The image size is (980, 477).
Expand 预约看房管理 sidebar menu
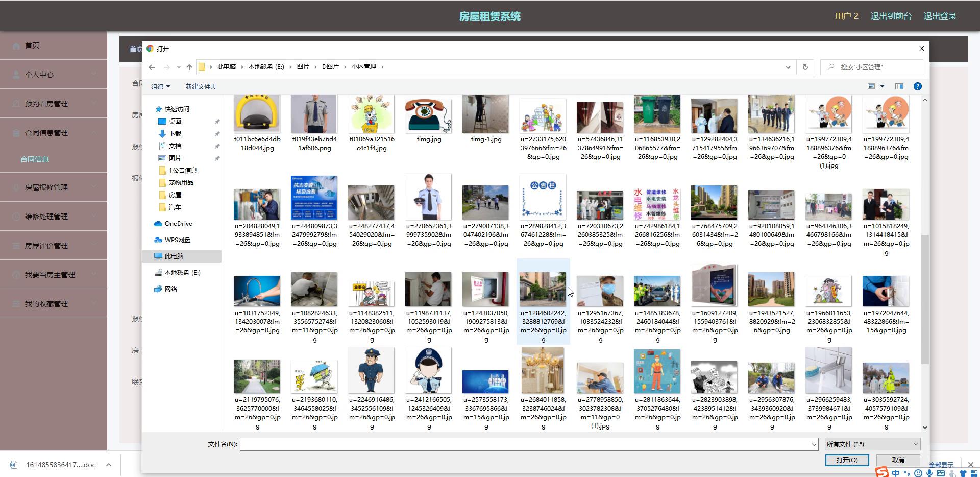point(54,104)
